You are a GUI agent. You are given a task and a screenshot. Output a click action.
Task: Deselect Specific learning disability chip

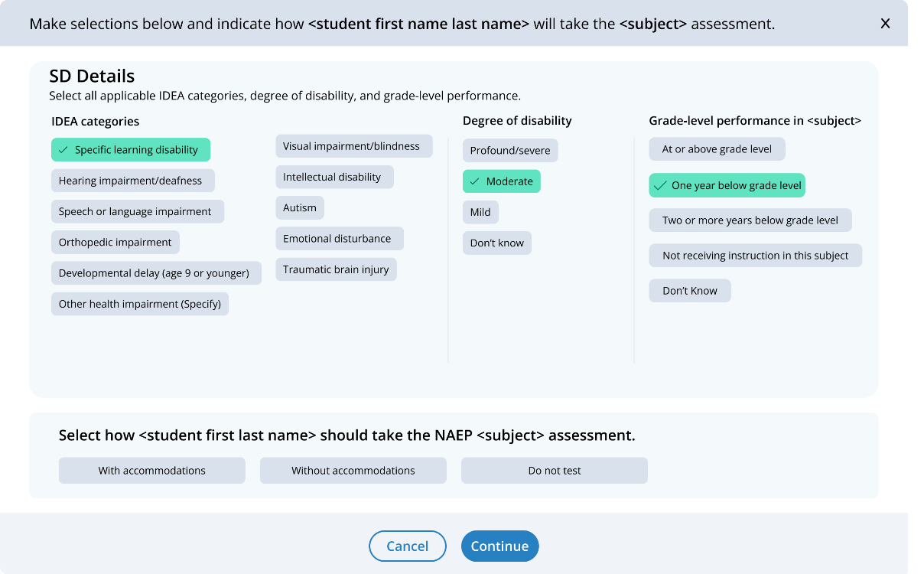click(x=131, y=150)
